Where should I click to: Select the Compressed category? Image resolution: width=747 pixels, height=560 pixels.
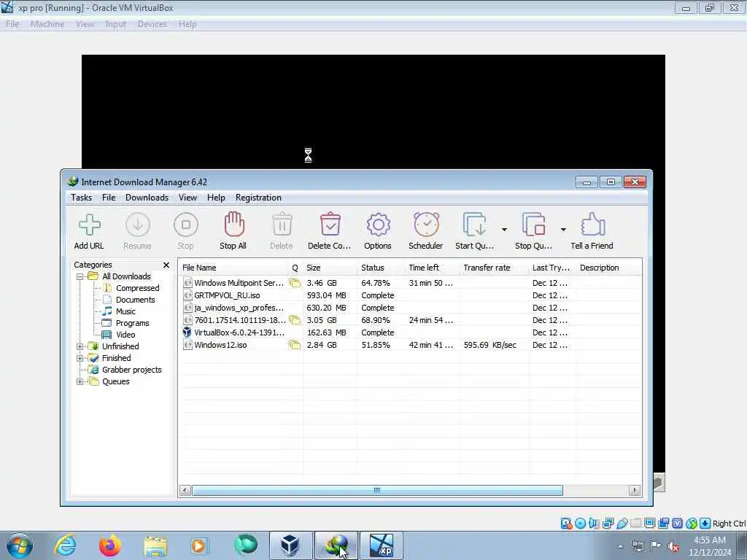pos(137,288)
